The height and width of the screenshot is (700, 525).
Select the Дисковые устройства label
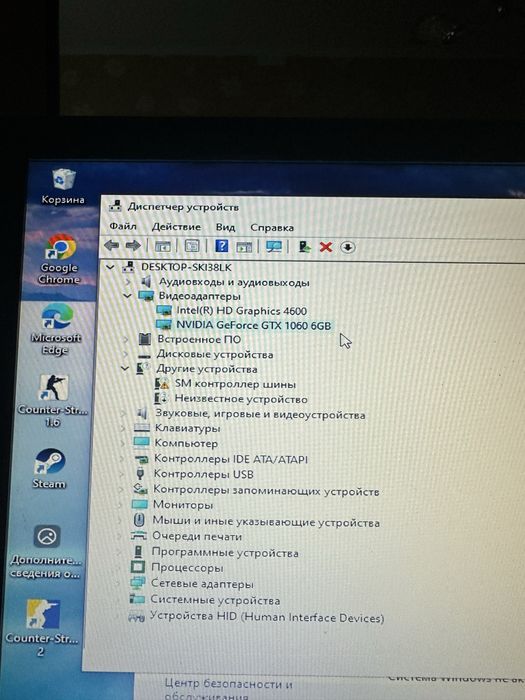(x=215, y=354)
